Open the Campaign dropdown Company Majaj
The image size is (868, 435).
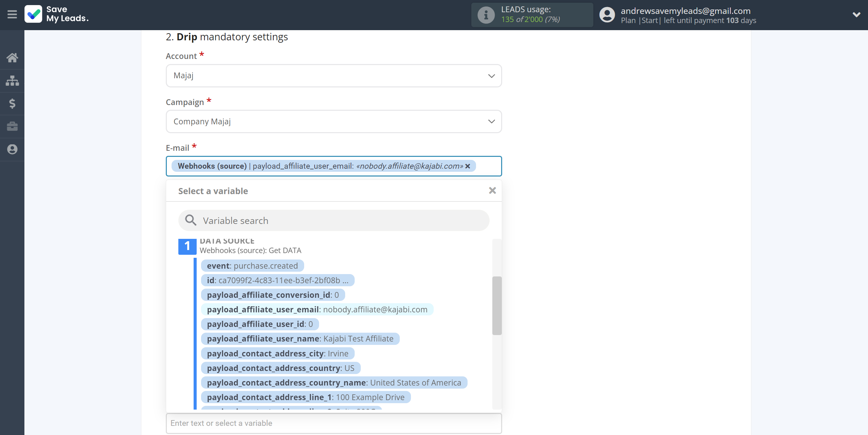(x=334, y=122)
